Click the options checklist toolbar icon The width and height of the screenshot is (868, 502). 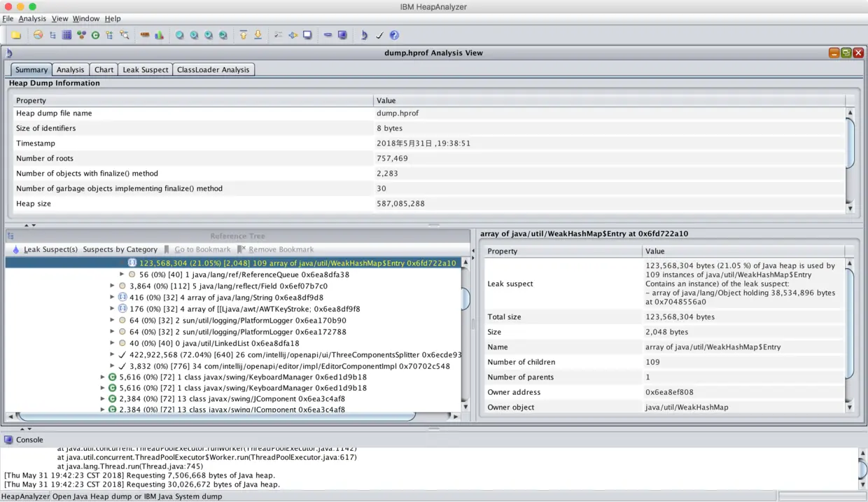(x=279, y=35)
